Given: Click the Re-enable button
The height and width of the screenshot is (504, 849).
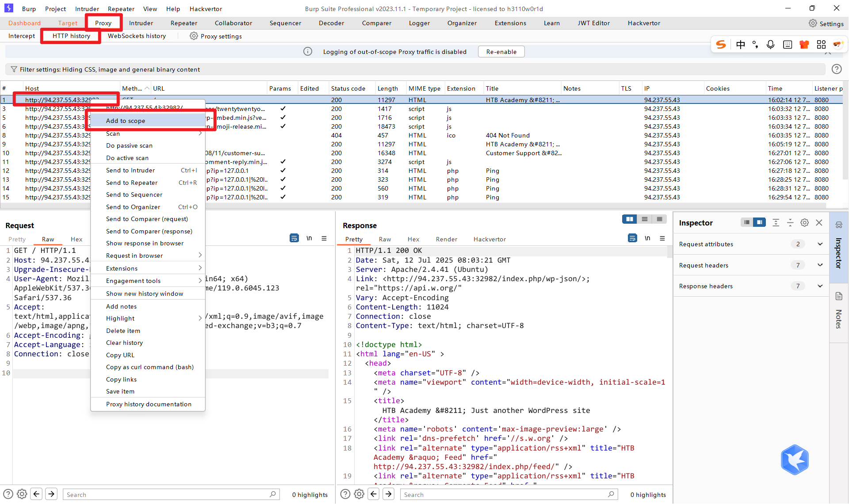Looking at the screenshot, I should click(501, 52).
